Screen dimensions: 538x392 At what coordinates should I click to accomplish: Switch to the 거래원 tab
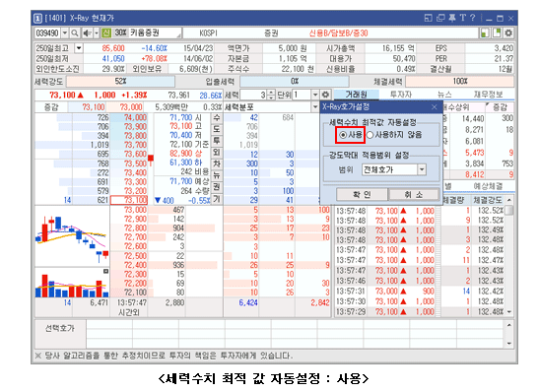click(356, 95)
